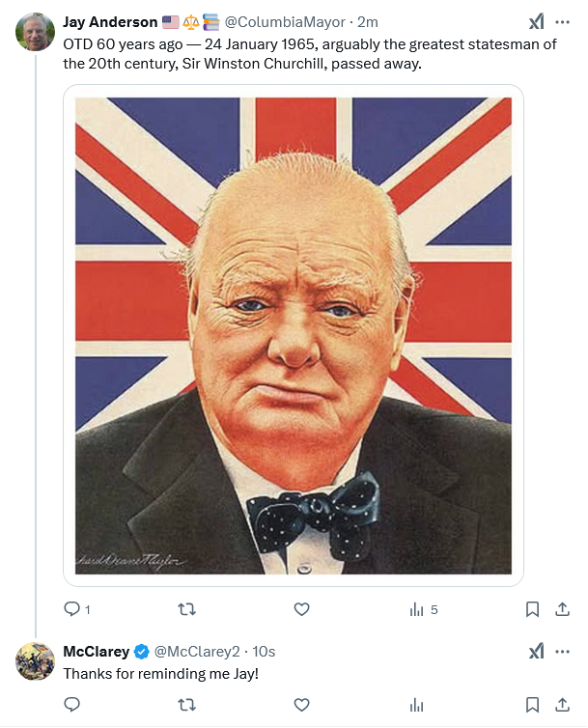This screenshot has height=728, width=588.
Task: Open more options on McClarey's reply
Action: 562,652
